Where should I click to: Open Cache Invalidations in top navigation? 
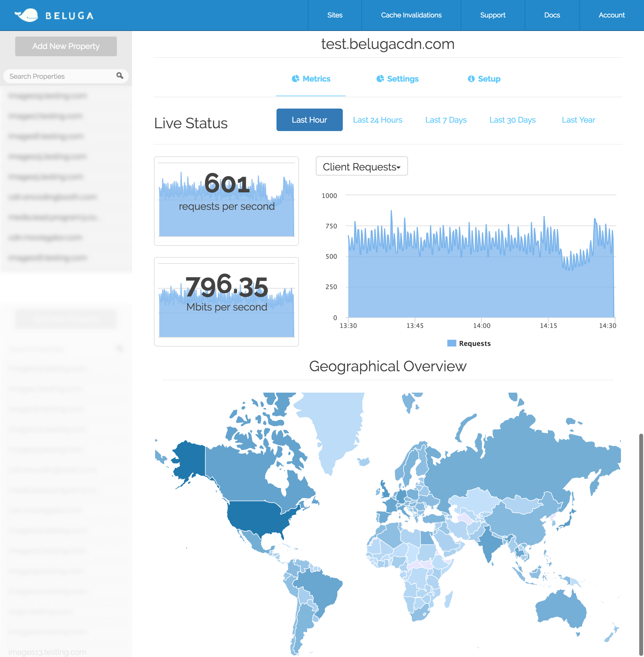[411, 15]
